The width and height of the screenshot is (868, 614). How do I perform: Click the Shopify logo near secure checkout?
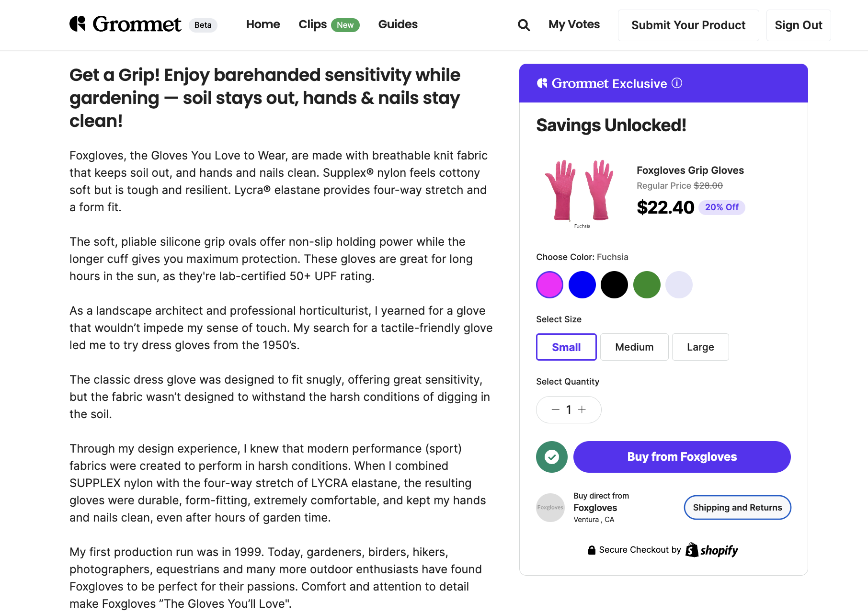coord(712,550)
